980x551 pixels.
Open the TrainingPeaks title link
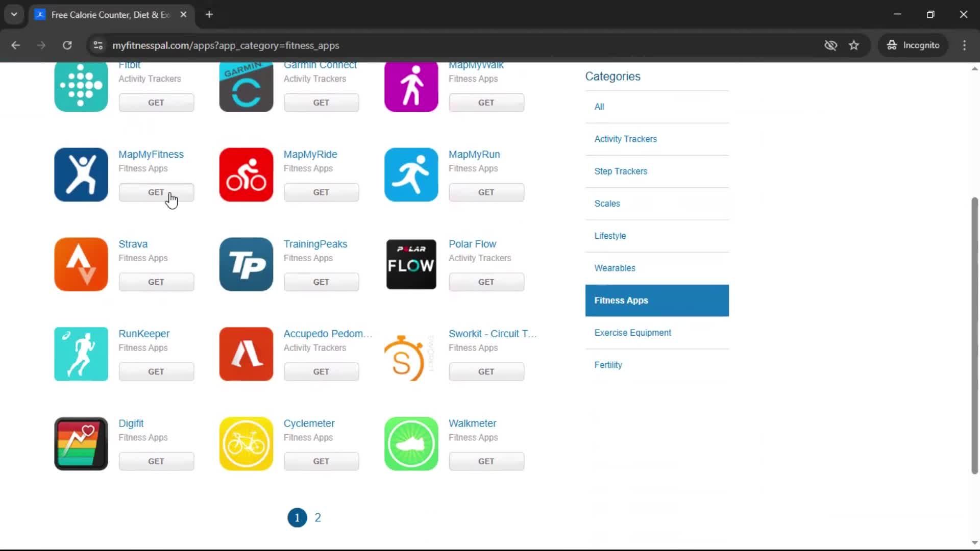[315, 244]
